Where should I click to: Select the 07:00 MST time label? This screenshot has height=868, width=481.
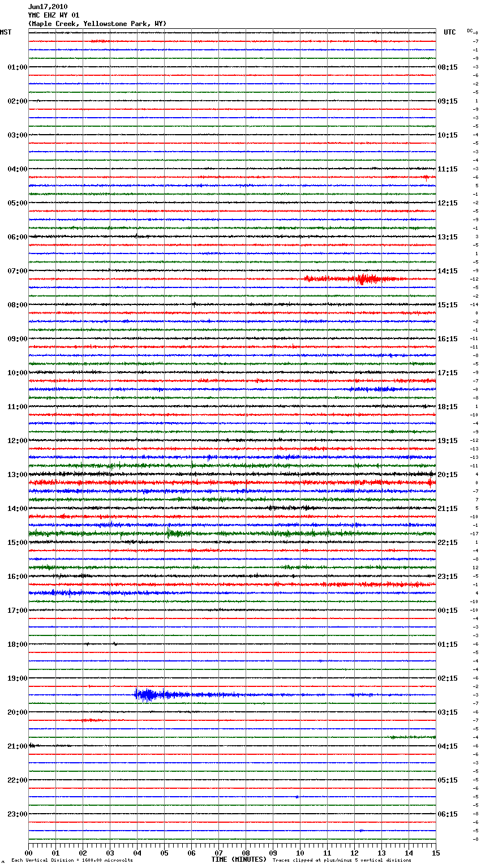[x=17, y=271]
